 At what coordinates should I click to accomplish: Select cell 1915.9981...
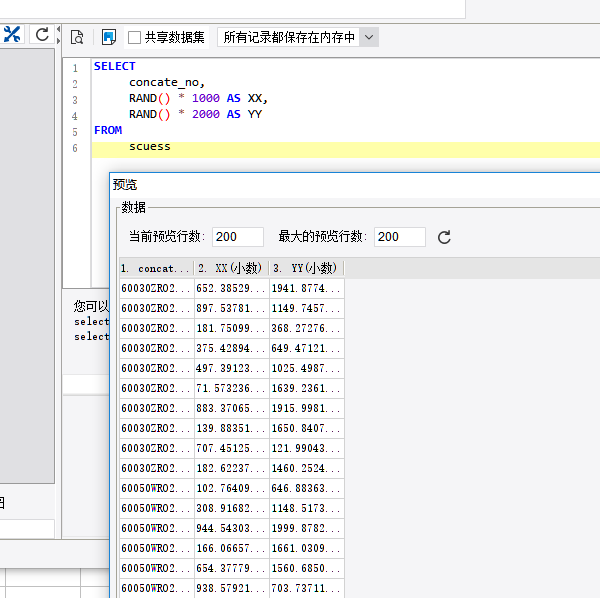point(307,409)
